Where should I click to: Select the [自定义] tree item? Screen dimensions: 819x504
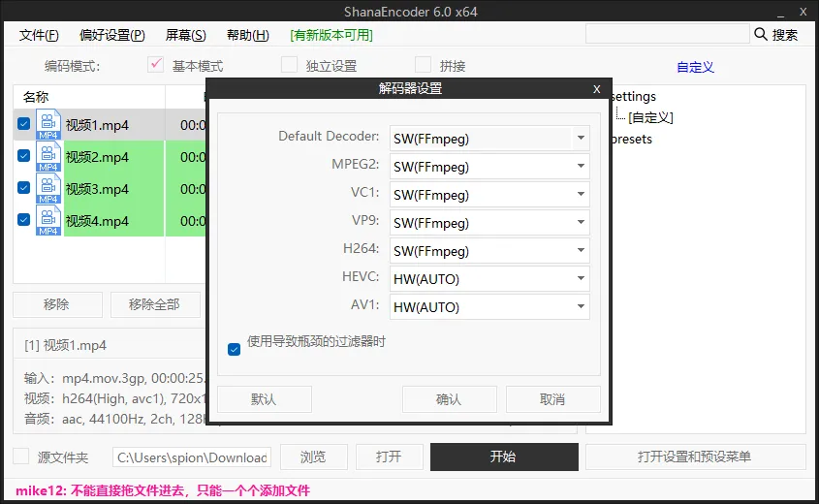(x=650, y=117)
